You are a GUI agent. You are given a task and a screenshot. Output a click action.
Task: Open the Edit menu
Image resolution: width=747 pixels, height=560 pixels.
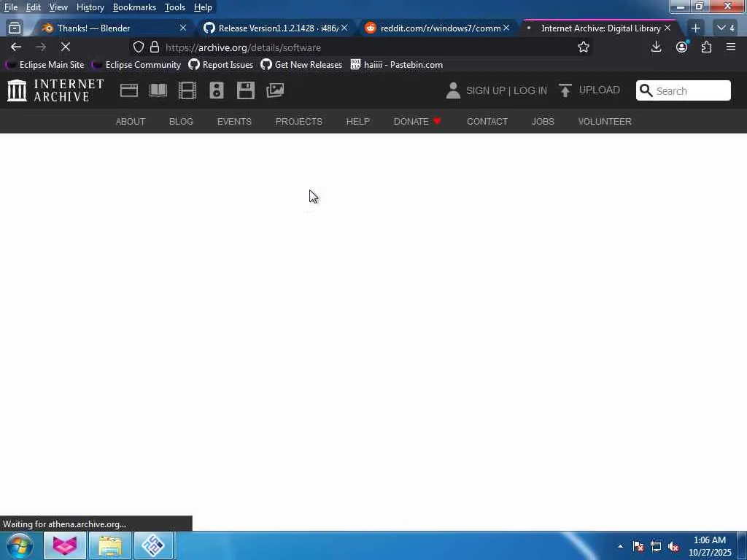(33, 7)
